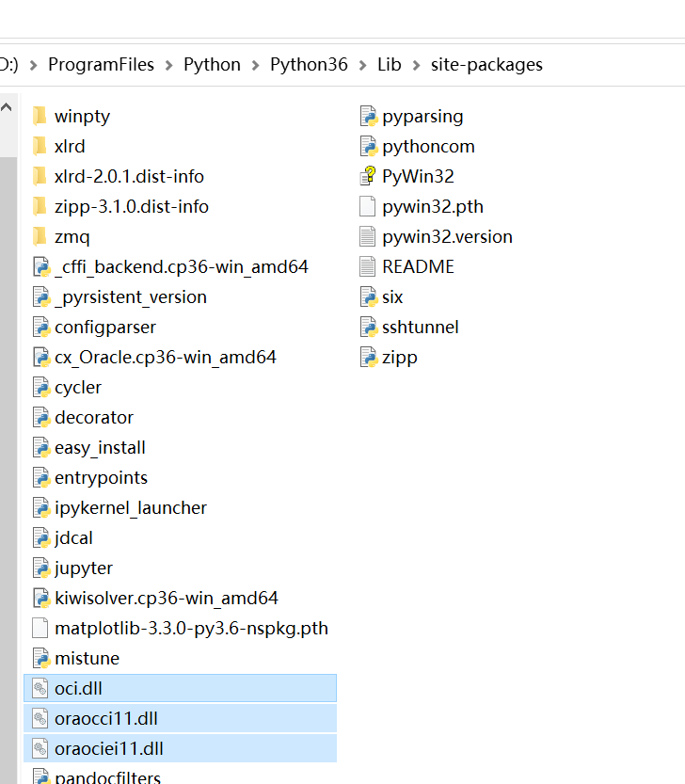Click the _cffi_backend.cp36-win_amd64 file icon
Viewport: 685px width, 784px height.
tap(41, 266)
